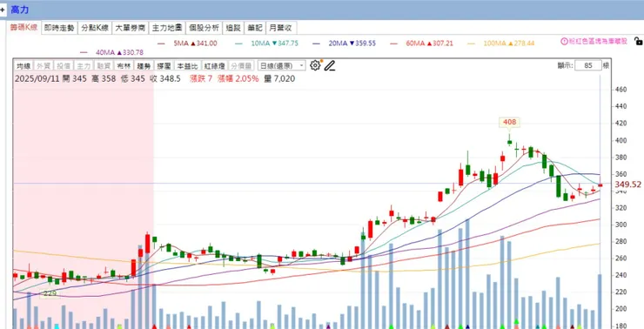This screenshot has width=644, height=329.
Task: Click the 10MA teal legend line
Action: (x=238, y=44)
